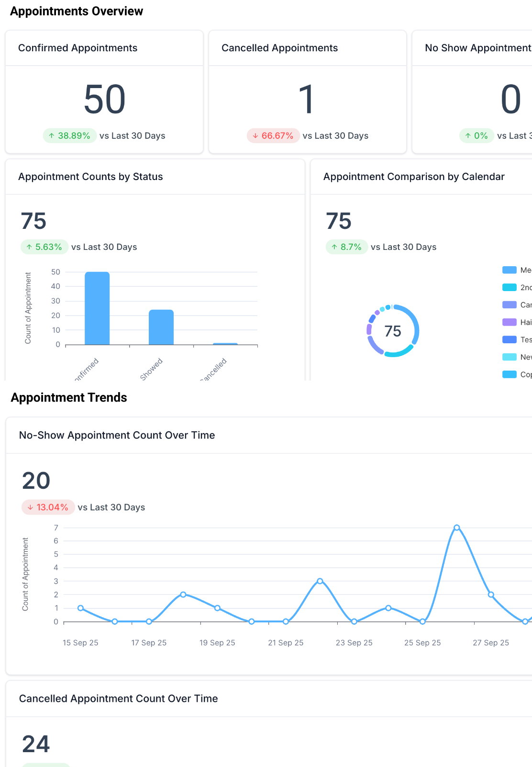Viewport: 532px width, 767px height.
Task: Click the Cancelled Appointments count of 1
Action: click(x=306, y=100)
